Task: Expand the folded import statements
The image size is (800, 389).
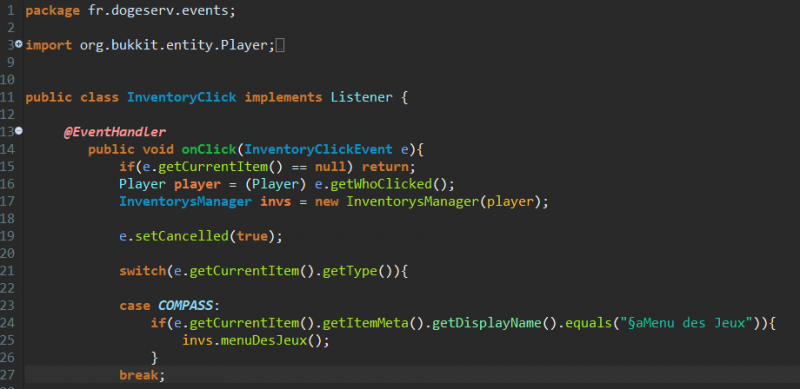Action: [19, 44]
